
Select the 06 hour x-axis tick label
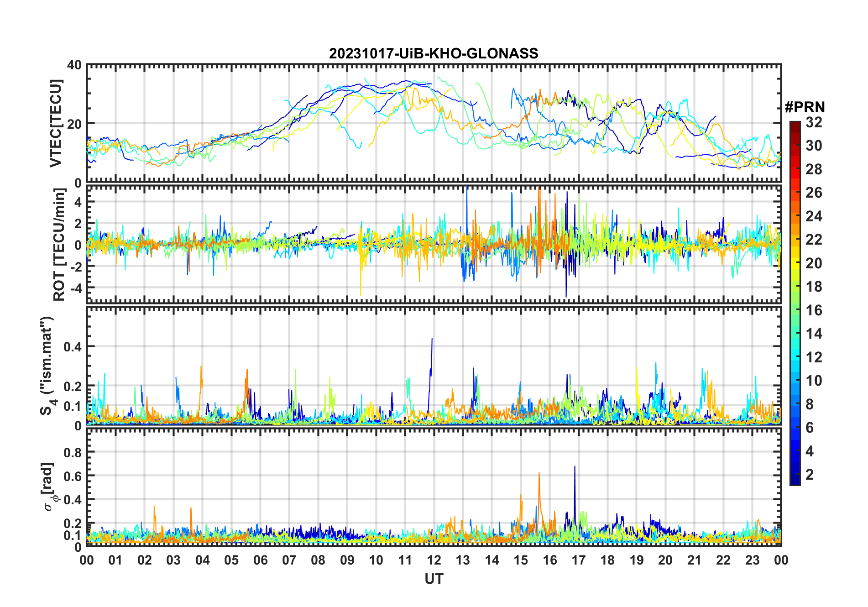pyautogui.click(x=260, y=560)
